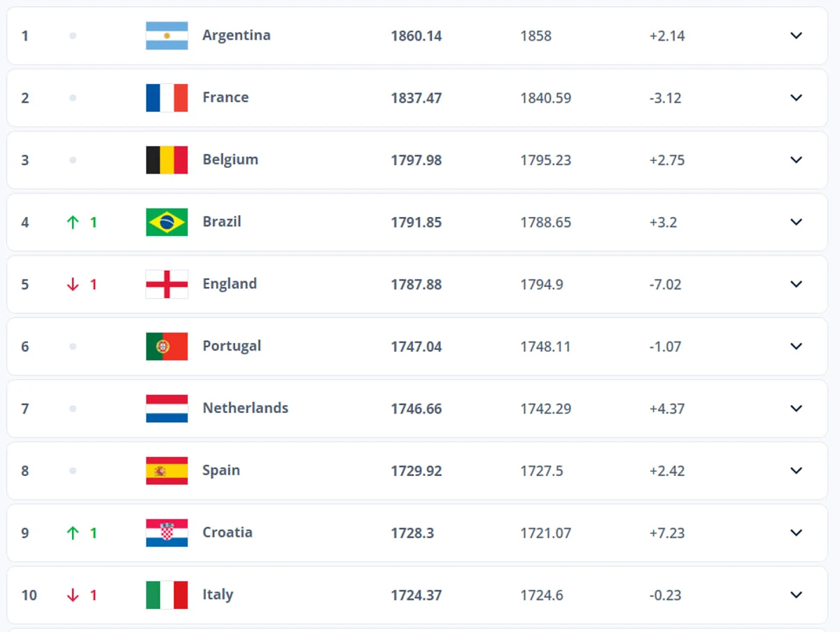Click the Spain team name
This screenshot has width=840, height=632.
[x=221, y=470]
